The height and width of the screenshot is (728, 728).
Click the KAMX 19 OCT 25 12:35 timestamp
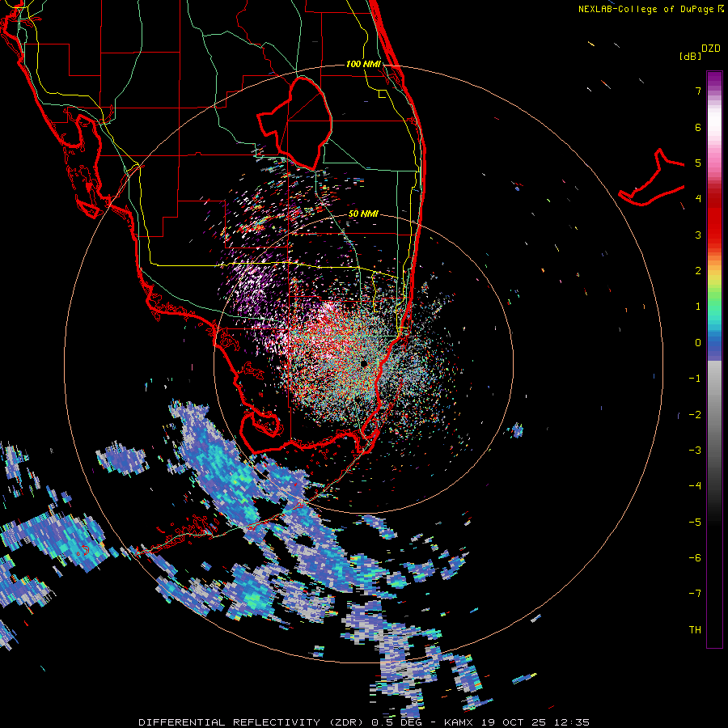[517, 722]
